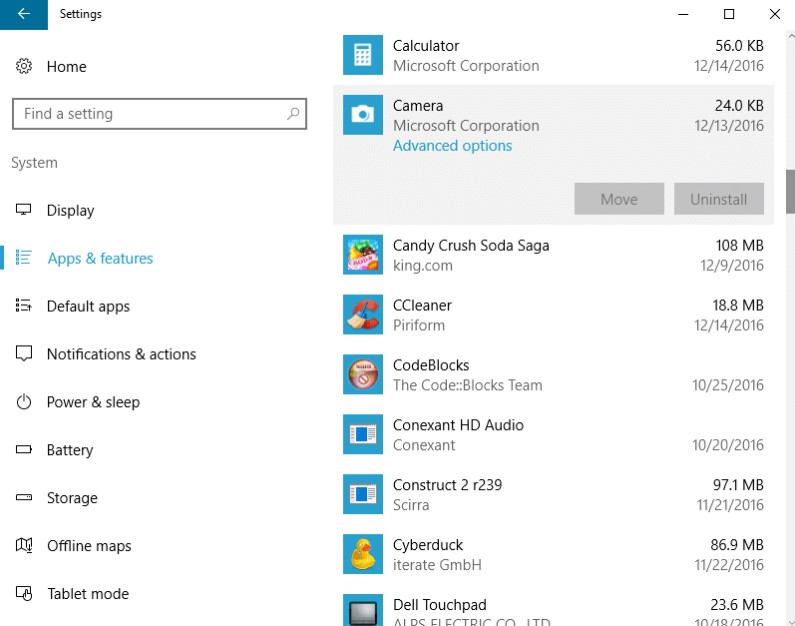Click the Camera app icon
Image resolution: width=795 pixels, height=626 pixels.
tap(362, 115)
